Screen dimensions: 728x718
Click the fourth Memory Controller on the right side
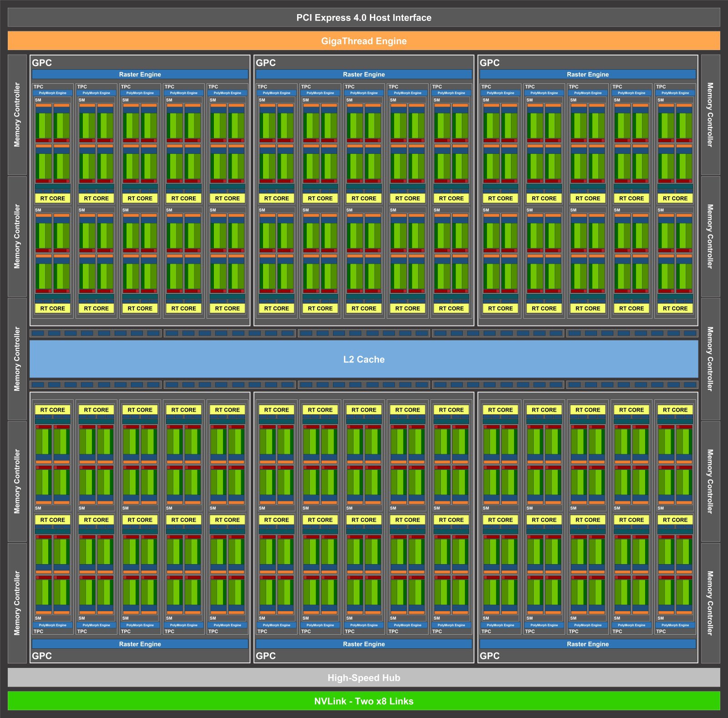tap(711, 481)
